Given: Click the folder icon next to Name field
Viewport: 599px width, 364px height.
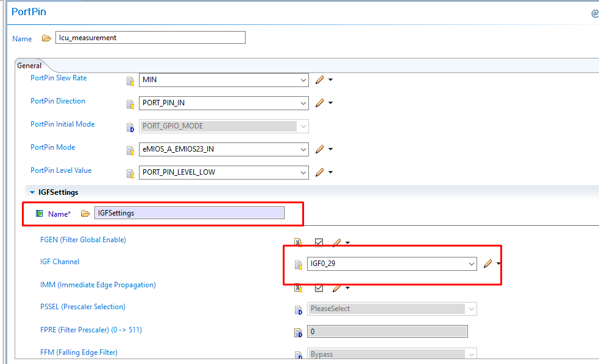Looking at the screenshot, I should (x=46, y=37).
